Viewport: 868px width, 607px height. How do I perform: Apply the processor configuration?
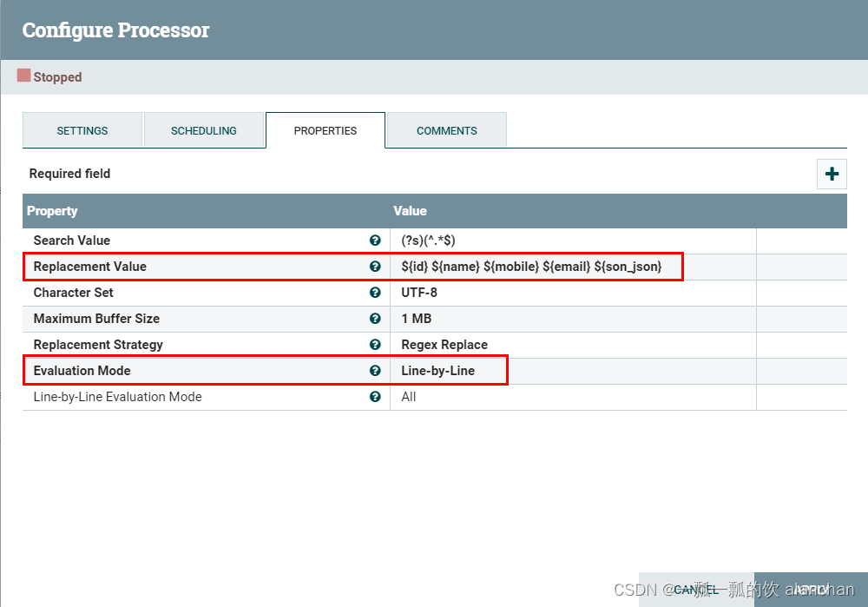tap(811, 590)
